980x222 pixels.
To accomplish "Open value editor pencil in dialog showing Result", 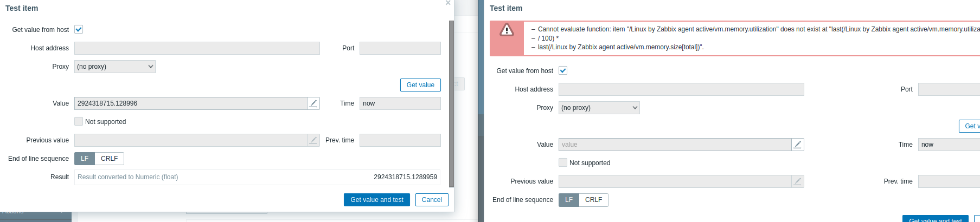I will point(313,103).
